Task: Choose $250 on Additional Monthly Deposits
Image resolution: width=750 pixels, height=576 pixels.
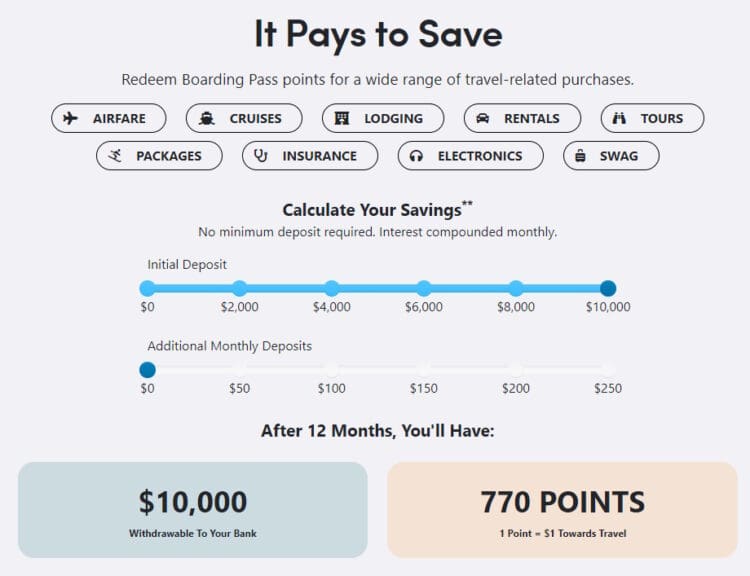Action: click(x=608, y=369)
